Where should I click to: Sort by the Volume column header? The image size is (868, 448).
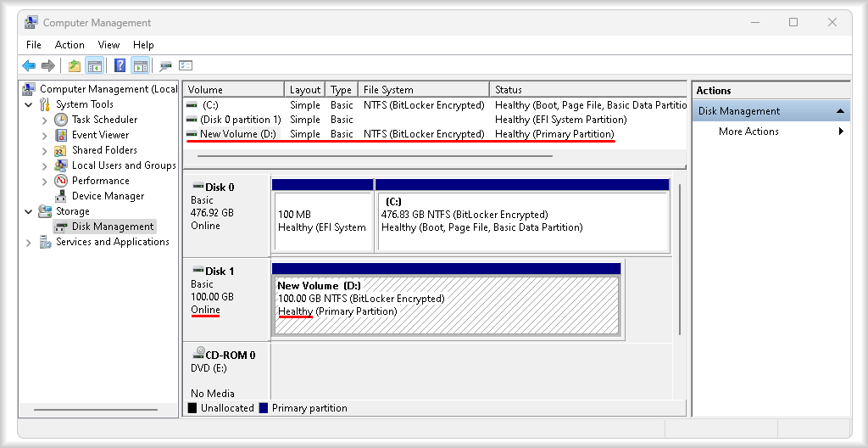234,89
